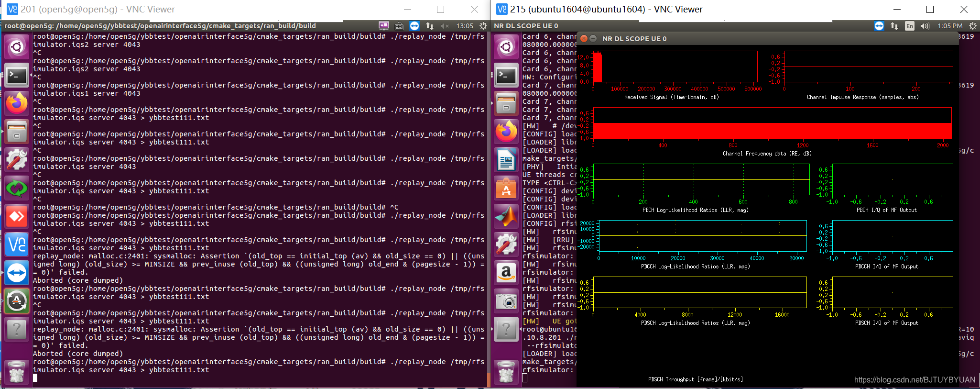Open Ubuntu dash in left VNC 201 session

pyautogui.click(x=17, y=47)
